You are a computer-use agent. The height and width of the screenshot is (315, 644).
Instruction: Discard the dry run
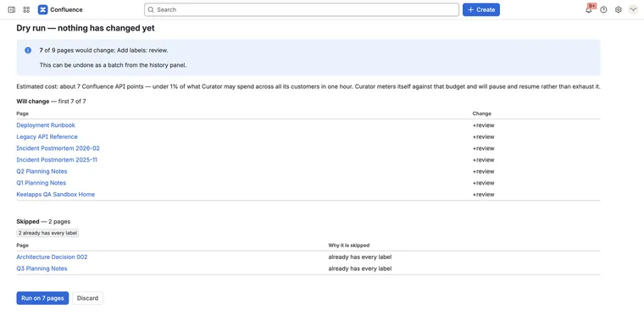(x=87, y=298)
